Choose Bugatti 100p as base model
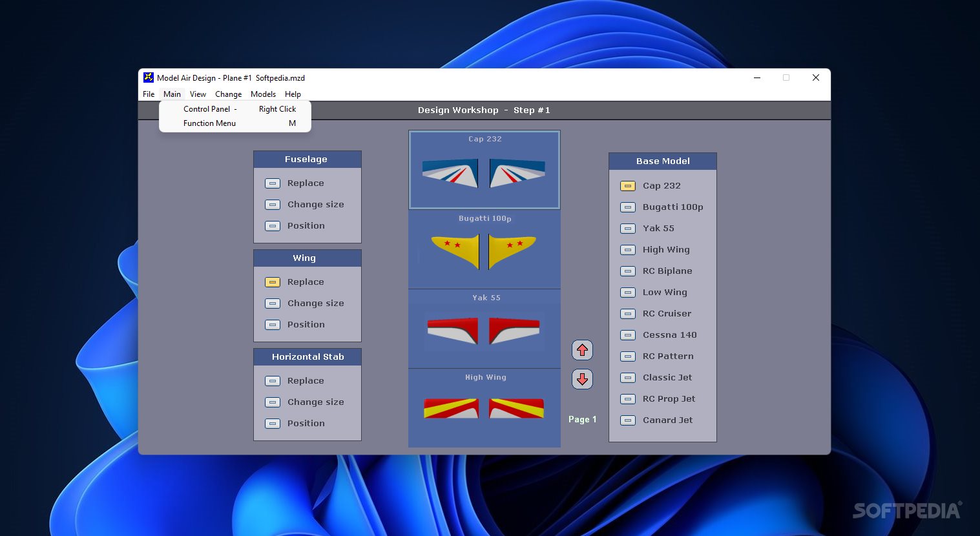This screenshot has width=980, height=536. [x=628, y=207]
